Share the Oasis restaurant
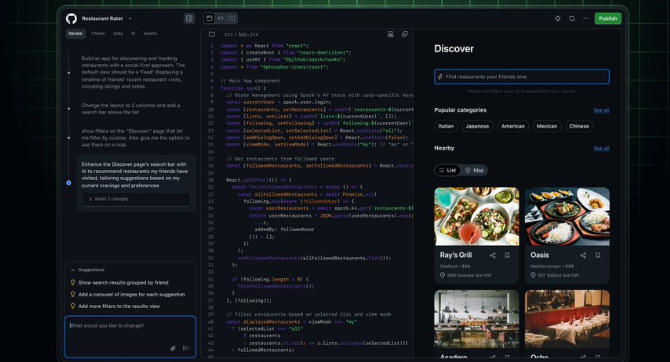 [583, 255]
